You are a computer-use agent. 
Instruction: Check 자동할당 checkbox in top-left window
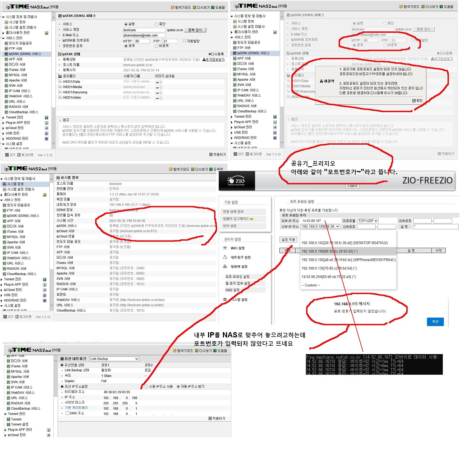click(x=185, y=41)
